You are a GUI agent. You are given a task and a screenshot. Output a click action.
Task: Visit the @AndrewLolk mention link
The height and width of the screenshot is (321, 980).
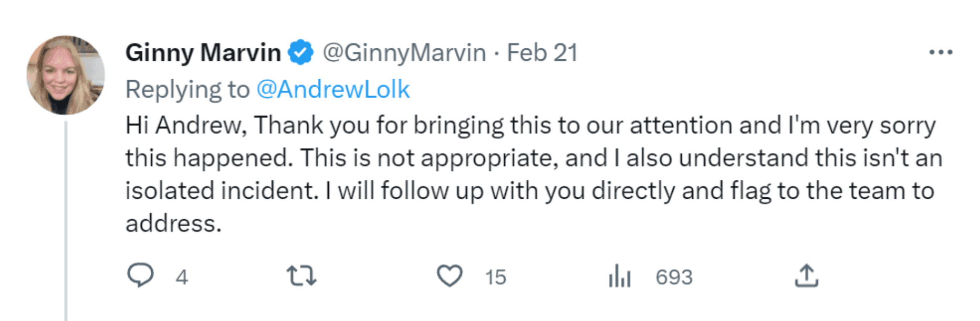coord(333,89)
